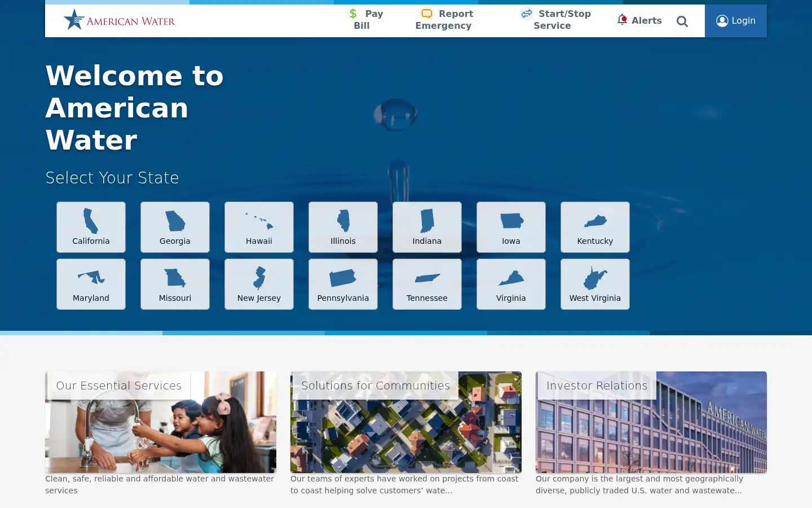Choose the West Virginia label text

coord(595,298)
